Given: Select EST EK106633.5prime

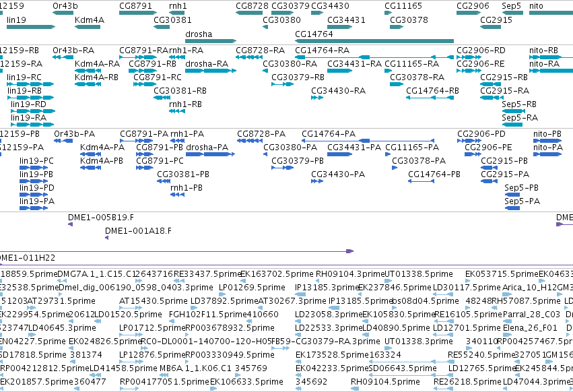Looking at the screenshot, I should click(x=213, y=389).
